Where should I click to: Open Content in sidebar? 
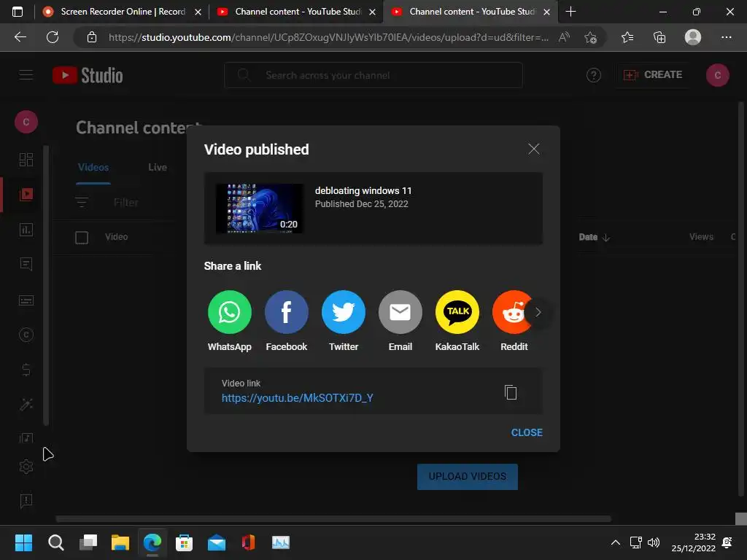tap(26, 194)
